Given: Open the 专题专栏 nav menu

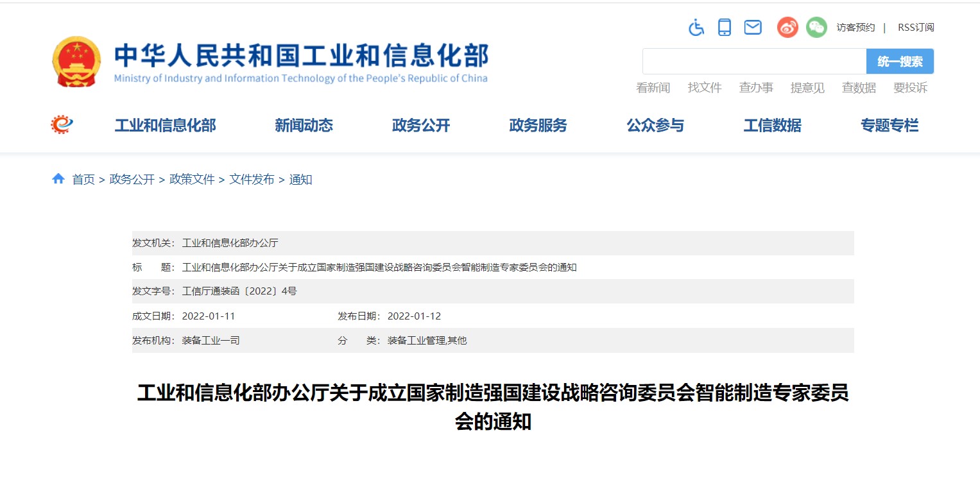Looking at the screenshot, I should point(890,125).
